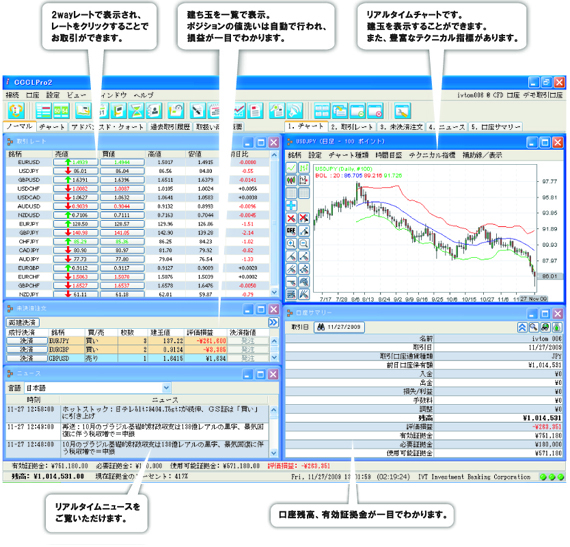Open the チャート種類 chart menu
The height and width of the screenshot is (547, 570).
pyautogui.click(x=349, y=155)
